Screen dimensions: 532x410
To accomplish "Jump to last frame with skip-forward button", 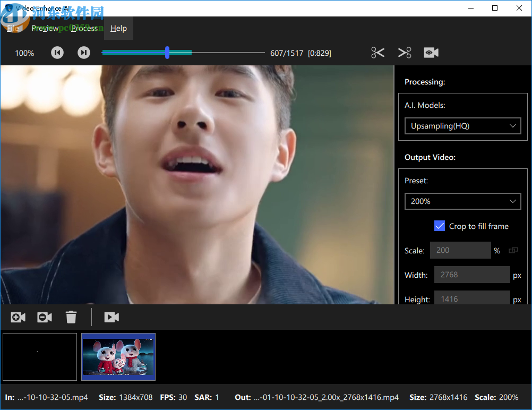I will [83, 53].
